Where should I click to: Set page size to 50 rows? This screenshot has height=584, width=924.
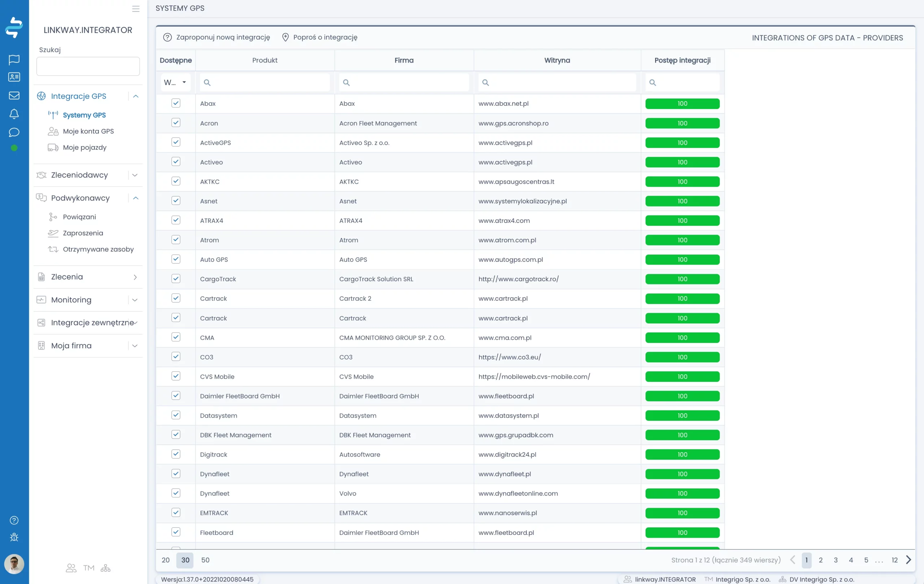(x=205, y=560)
